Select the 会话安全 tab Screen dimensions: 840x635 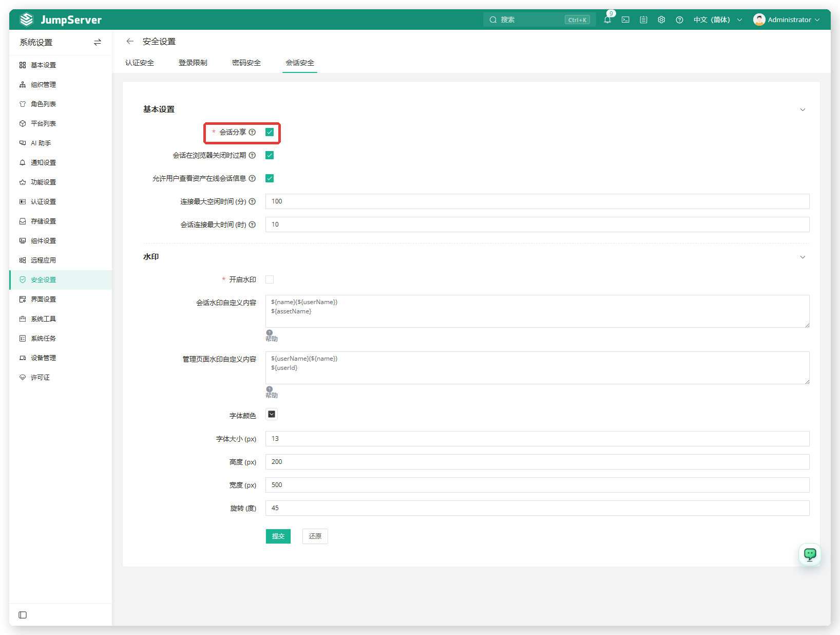[300, 63]
